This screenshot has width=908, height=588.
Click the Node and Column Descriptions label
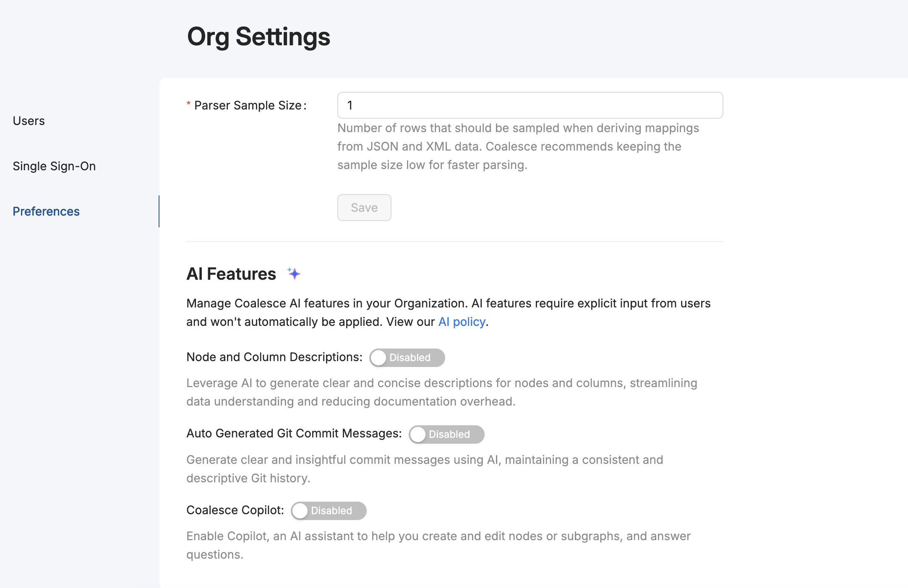point(274,357)
